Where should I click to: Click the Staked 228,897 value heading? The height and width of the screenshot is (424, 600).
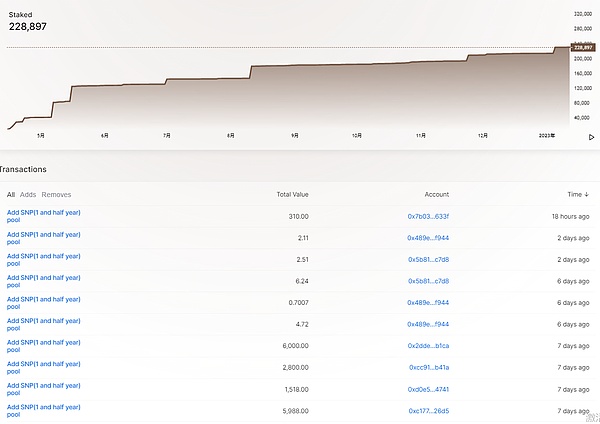(x=30, y=25)
